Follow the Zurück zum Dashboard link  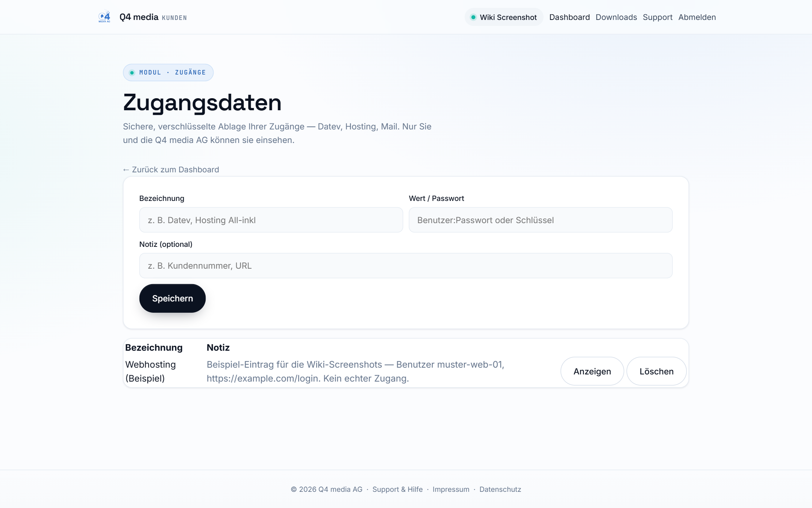pyautogui.click(x=171, y=170)
